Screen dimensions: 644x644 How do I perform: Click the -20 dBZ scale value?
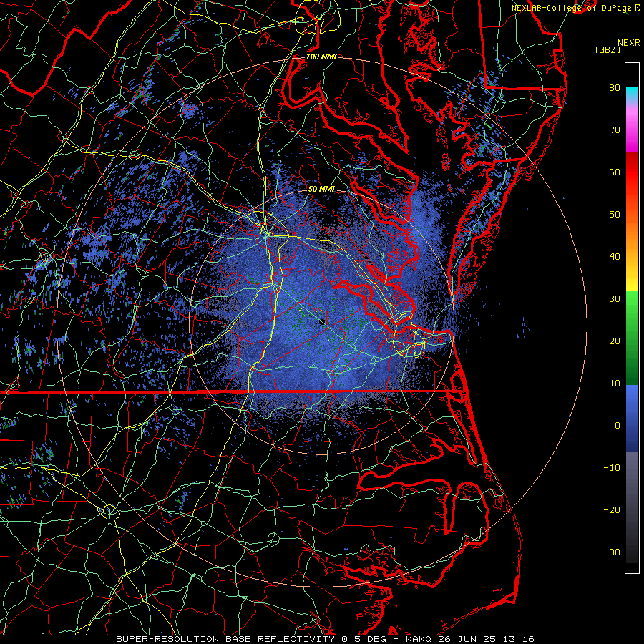[x=612, y=509]
